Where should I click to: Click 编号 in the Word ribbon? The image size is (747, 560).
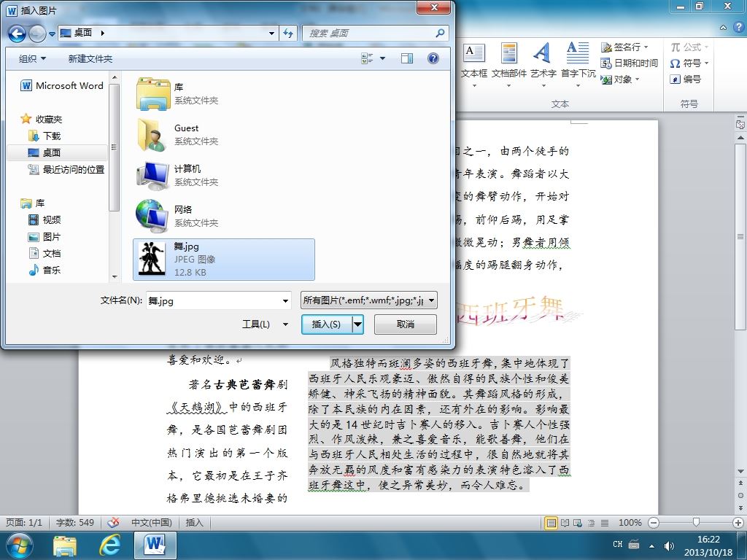[x=686, y=79]
